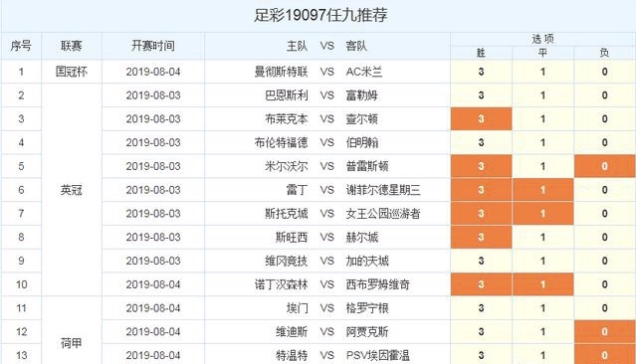
Task: Select loss 0 for 维冈竞技 vs 加的夫城
Action: (x=604, y=261)
